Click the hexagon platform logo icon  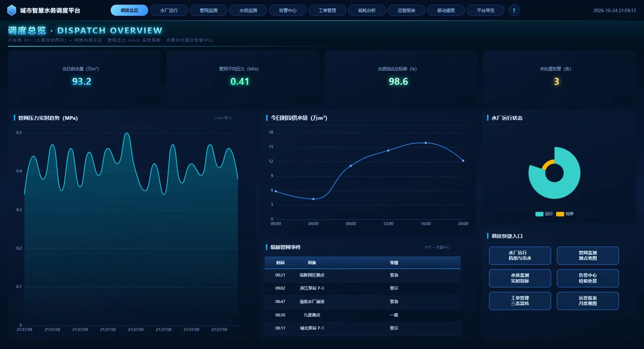point(12,10)
